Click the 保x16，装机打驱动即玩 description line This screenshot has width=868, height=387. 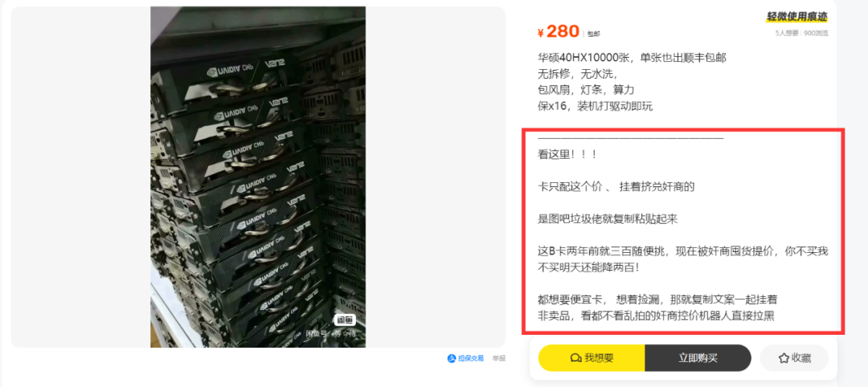click(x=595, y=106)
